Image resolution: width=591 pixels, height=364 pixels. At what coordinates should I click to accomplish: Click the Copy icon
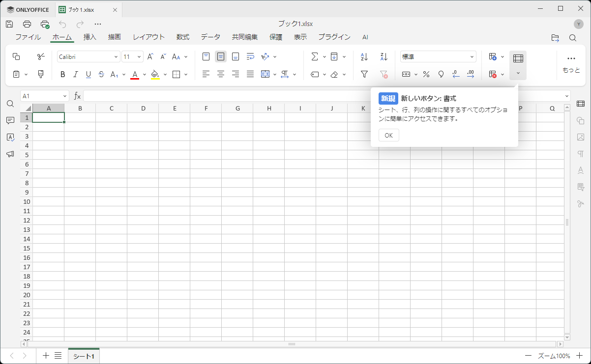point(16,57)
